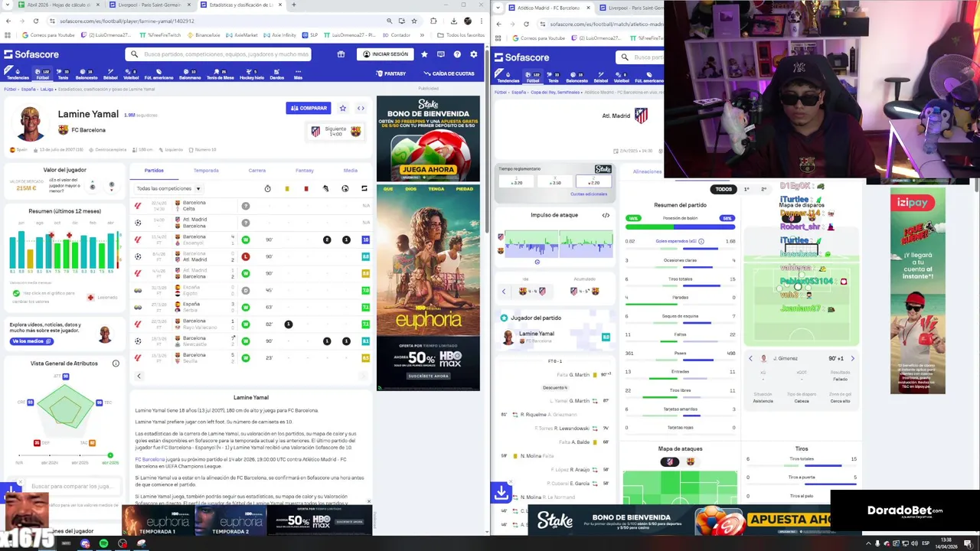Switch to Media tab

click(351, 171)
